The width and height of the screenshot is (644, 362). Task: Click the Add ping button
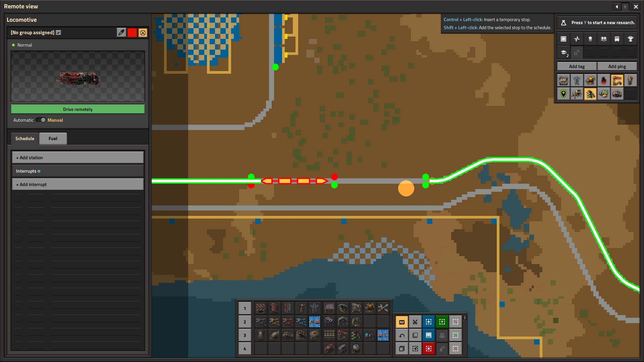click(618, 66)
